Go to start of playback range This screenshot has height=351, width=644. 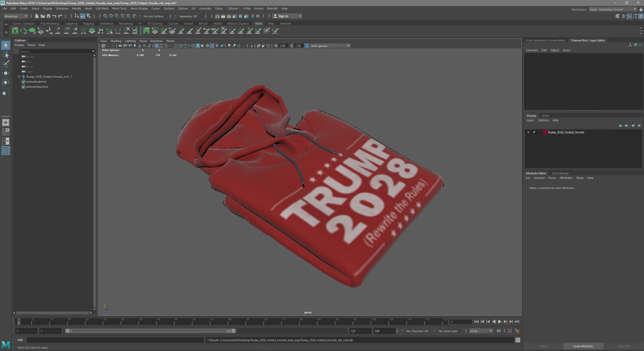click(476, 321)
